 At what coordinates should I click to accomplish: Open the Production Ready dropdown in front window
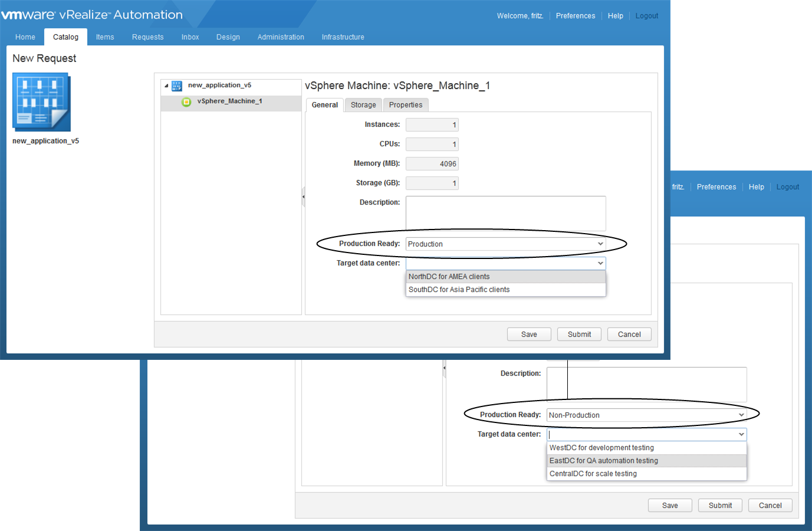coord(506,244)
